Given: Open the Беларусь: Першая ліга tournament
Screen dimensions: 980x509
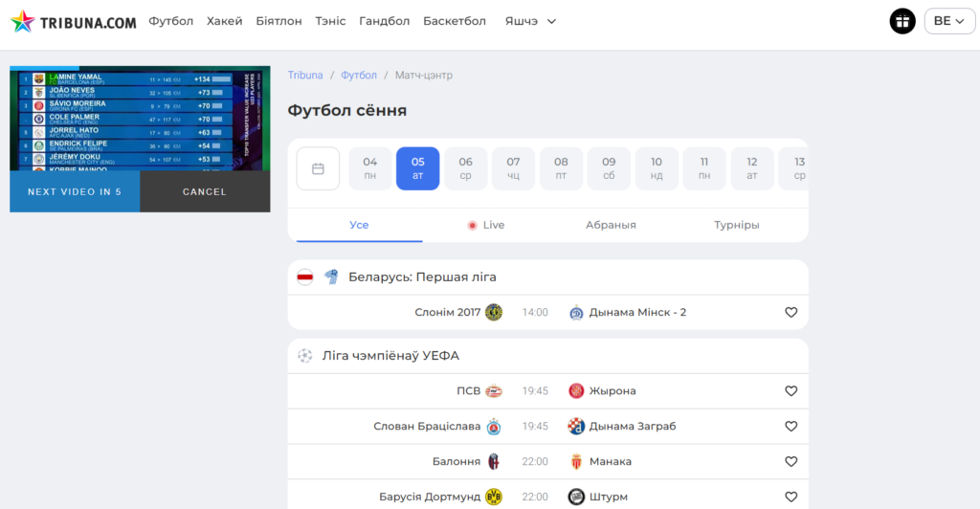Looking at the screenshot, I should (422, 277).
